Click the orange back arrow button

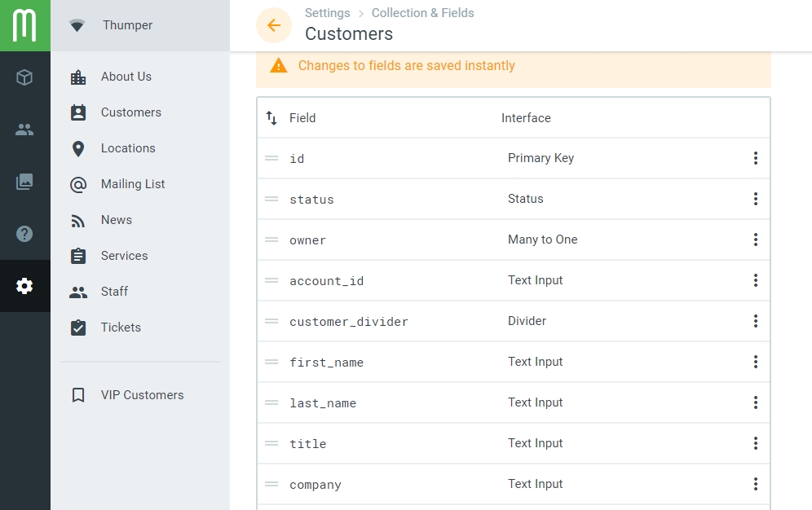(x=274, y=24)
